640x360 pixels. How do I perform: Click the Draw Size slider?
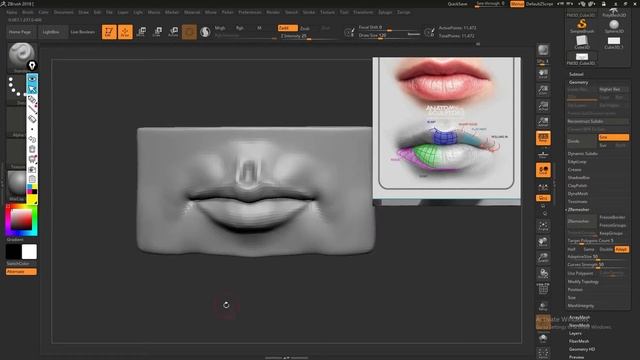[x=389, y=36]
